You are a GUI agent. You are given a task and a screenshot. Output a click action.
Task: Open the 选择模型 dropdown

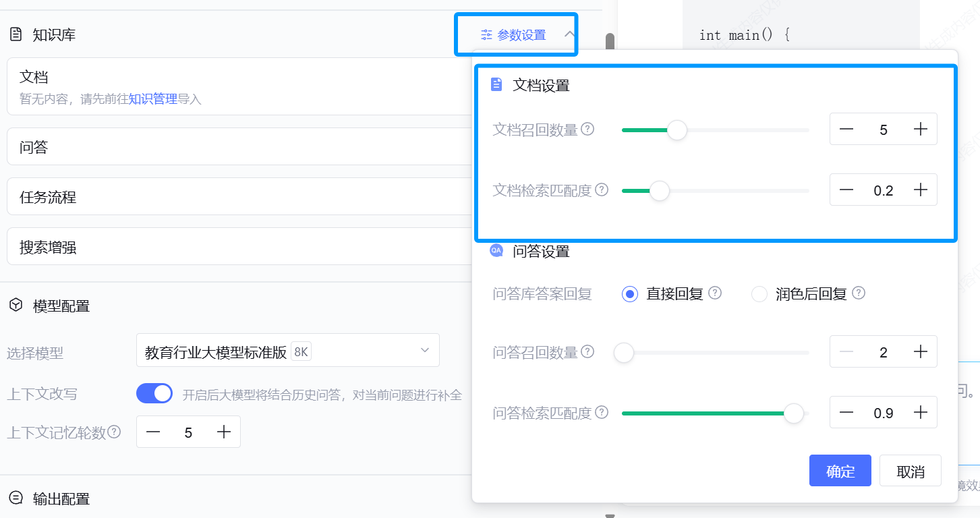point(288,350)
